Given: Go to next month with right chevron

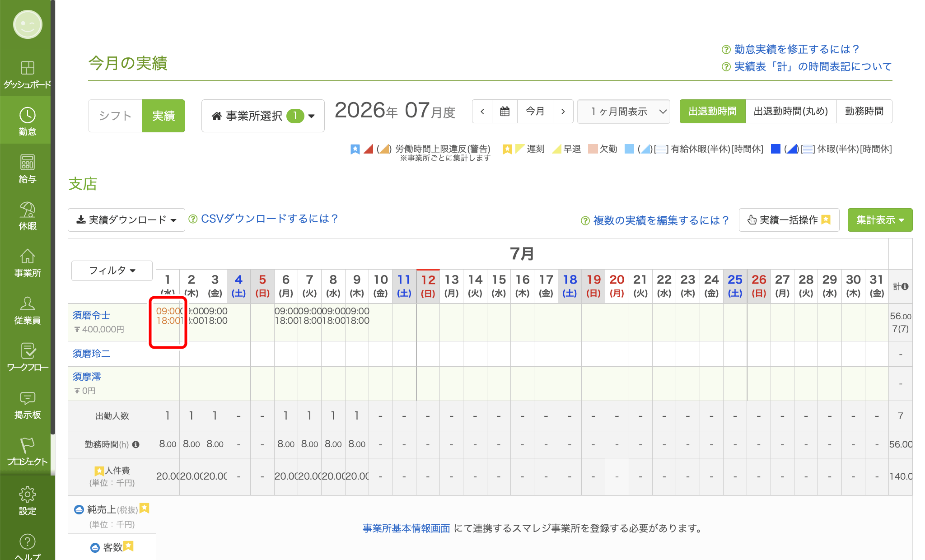Looking at the screenshot, I should 563,111.
